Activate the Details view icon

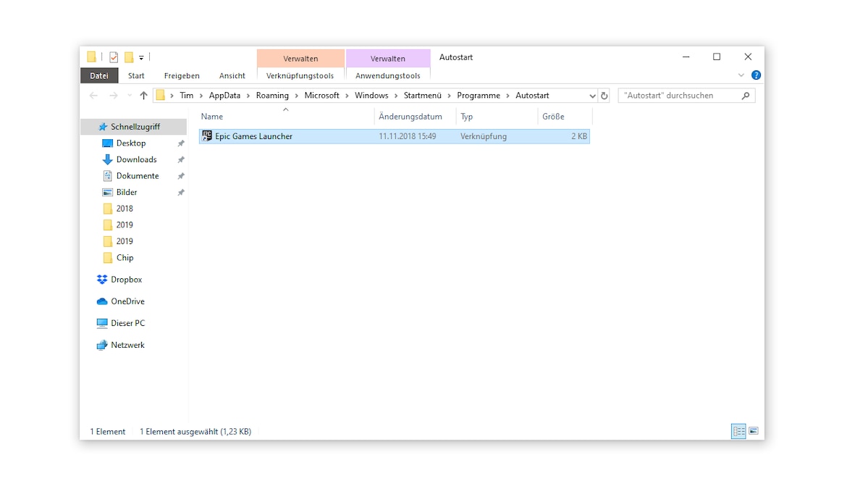click(x=738, y=431)
